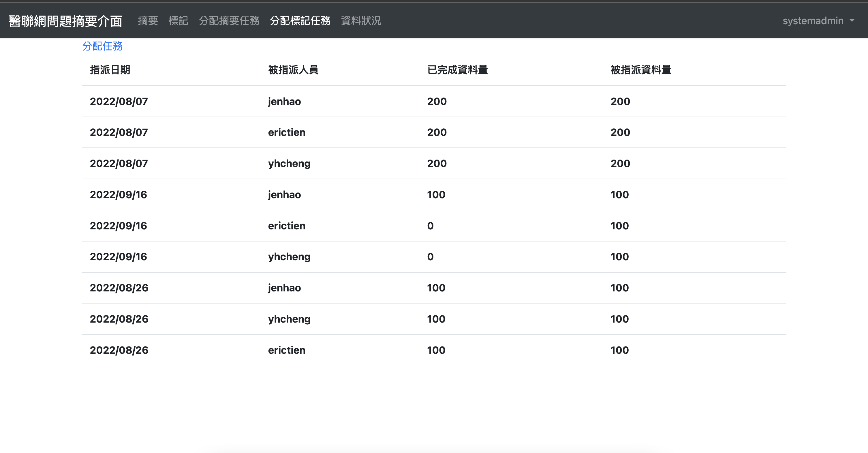868x453 pixels.
Task: Click the 指派日期 column header
Action: (x=110, y=70)
